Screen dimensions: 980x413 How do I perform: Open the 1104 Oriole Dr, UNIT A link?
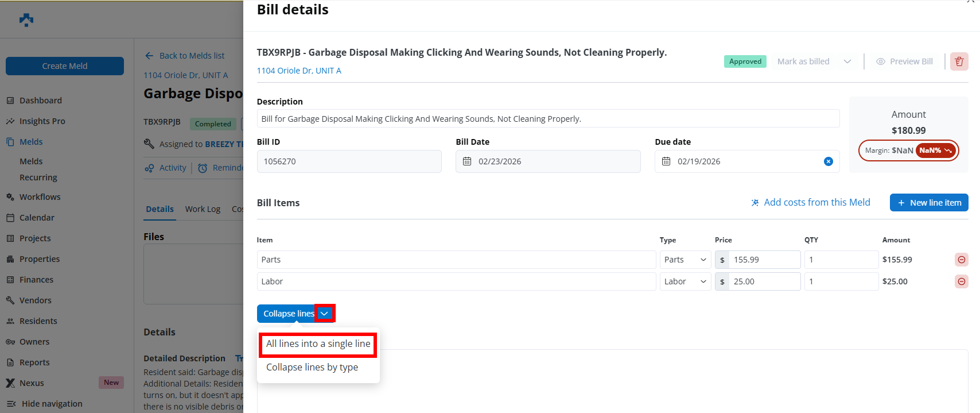tap(299, 71)
